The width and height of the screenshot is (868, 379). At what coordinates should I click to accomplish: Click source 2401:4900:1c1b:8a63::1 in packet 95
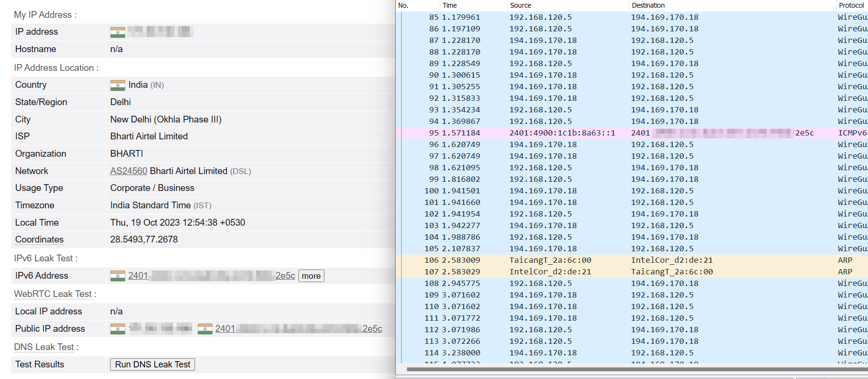click(x=562, y=133)
